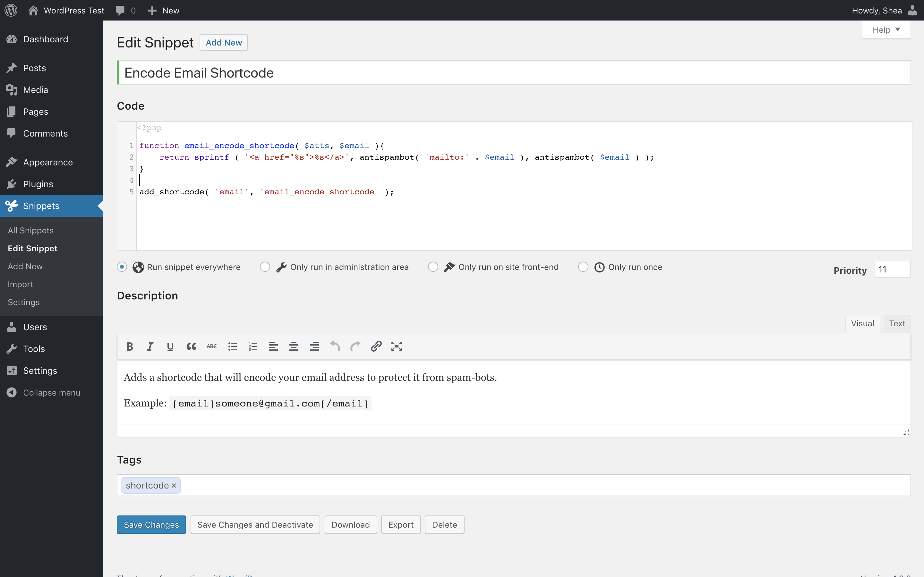This screenshot has width=924, height=577.
Task: Click the insert link icon
Action: (x=376, y=346)
